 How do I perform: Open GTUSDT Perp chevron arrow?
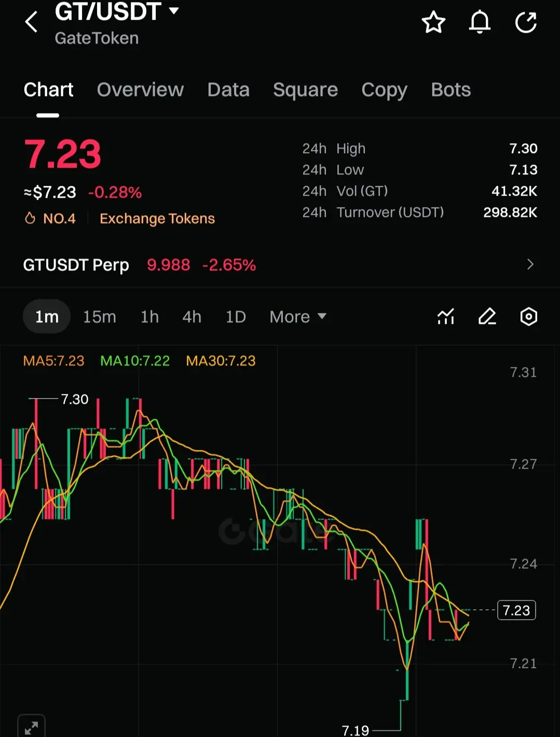tap(530, 264)
